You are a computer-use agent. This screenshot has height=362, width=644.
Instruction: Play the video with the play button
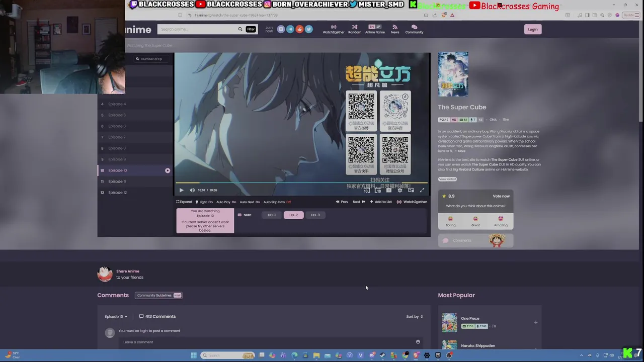pos(182,190)
